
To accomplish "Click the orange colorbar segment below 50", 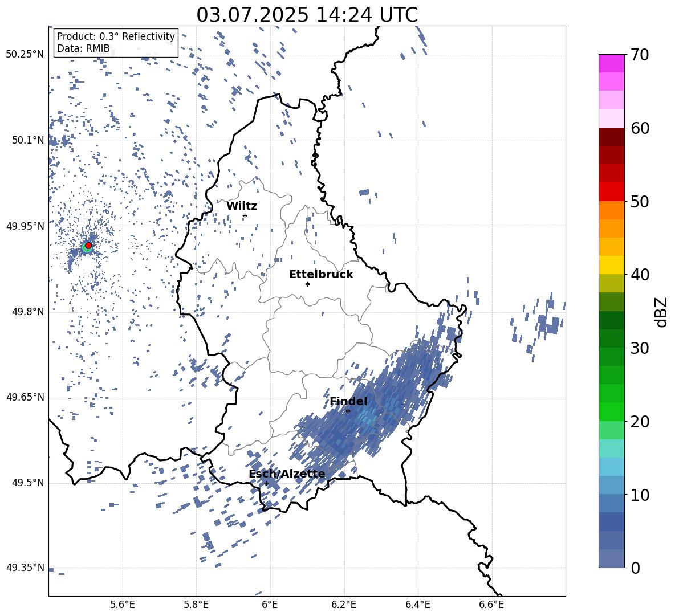I will coord(611,210).
